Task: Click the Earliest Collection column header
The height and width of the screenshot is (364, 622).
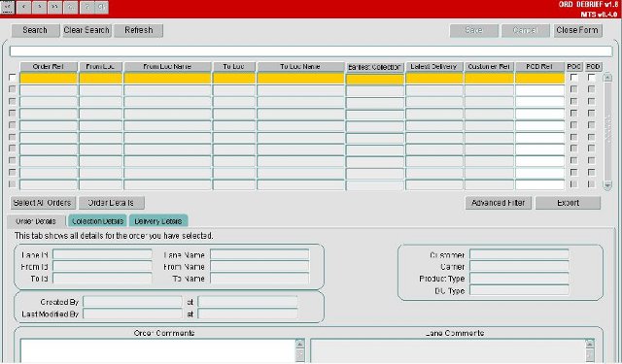Action: [x=375, y=67]
